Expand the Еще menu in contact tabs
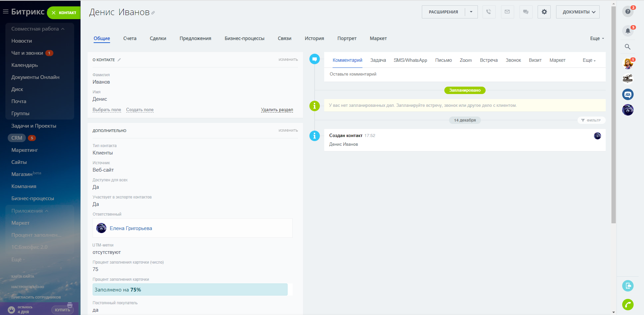 point(597,39)
